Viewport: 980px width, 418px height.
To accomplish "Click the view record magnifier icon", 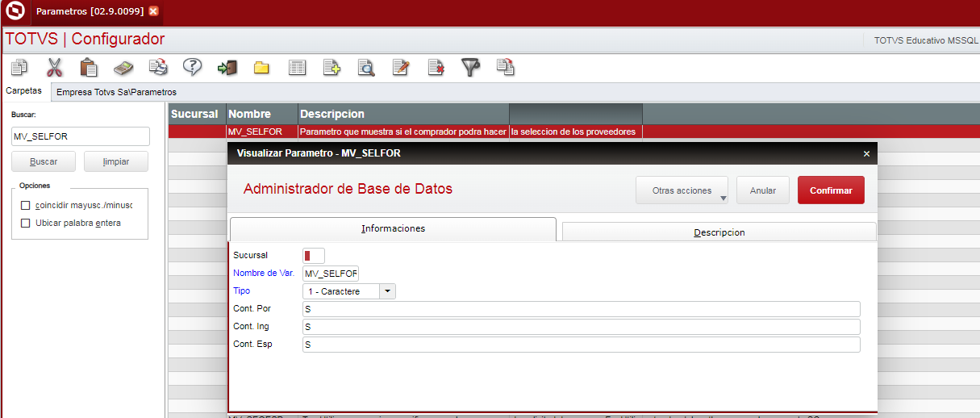I will (x=366, y=68).
